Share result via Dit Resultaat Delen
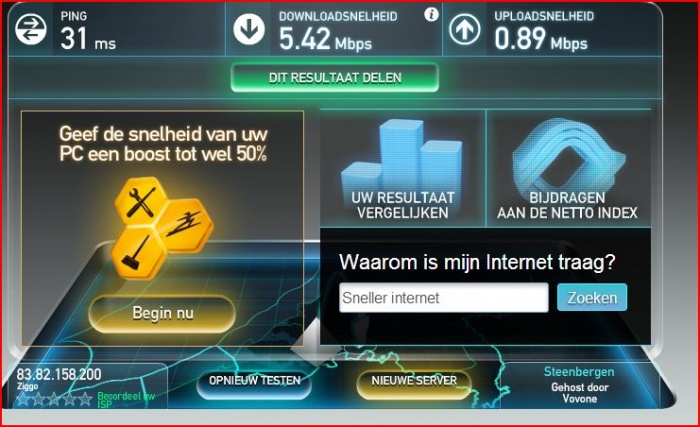700x427 pixels. pyautogui.click(x=335, y=78)
